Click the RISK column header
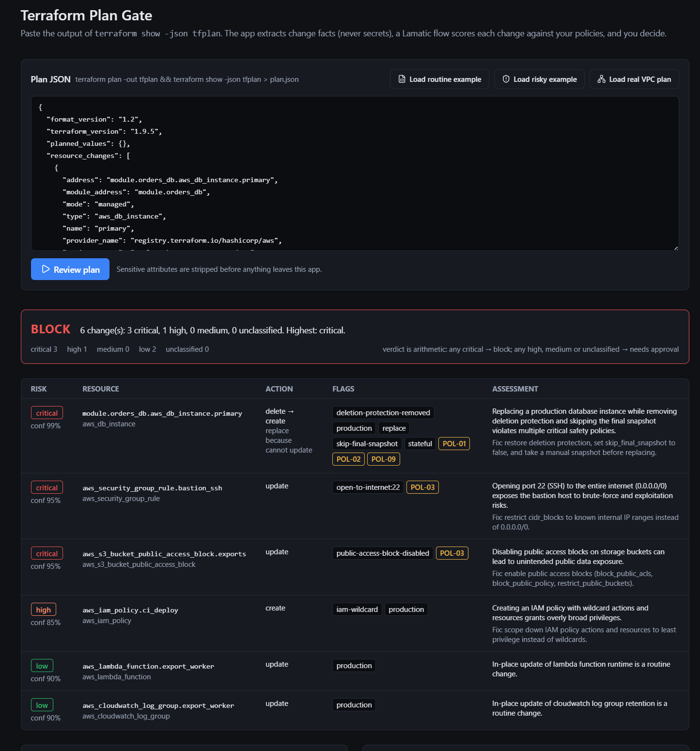The image size is (700, 751). (x=39, y=389)
